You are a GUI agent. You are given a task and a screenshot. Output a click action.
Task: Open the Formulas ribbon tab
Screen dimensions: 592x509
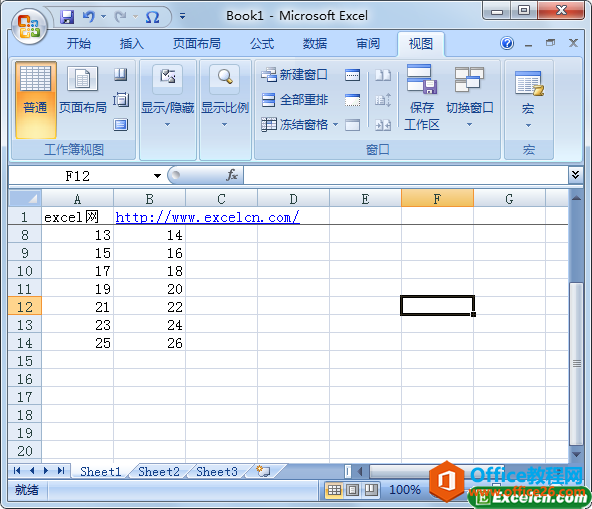click(262, 44)
